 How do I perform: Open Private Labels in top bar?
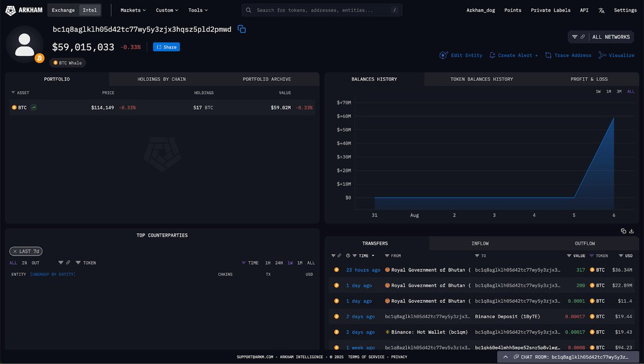551,10
